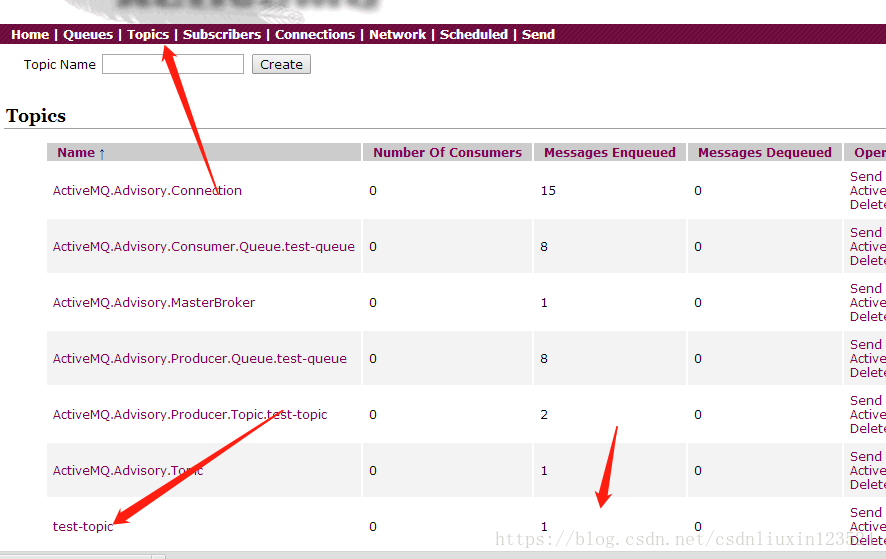This screenshot has height=559, width=886.
Task: Click Delete for Consumer.Queue.test-queue row
Action: (868, 261)
